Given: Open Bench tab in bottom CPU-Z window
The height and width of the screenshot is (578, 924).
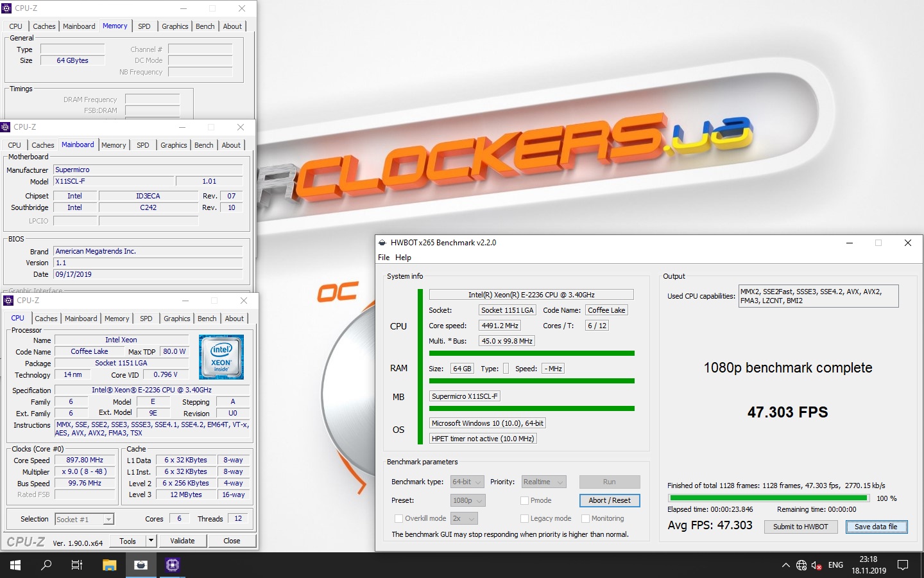Looking at the screenshot, I should [207, 319].
